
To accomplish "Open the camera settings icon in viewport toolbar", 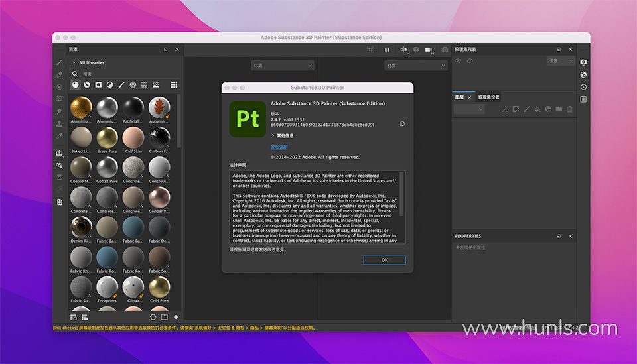I will pyautogui.click(x=429, y=50).
